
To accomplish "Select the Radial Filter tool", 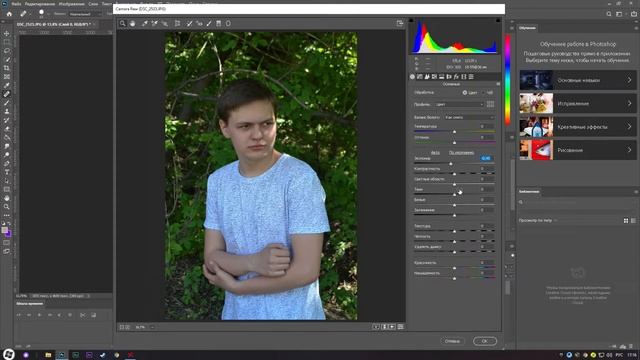I will 228,24.
